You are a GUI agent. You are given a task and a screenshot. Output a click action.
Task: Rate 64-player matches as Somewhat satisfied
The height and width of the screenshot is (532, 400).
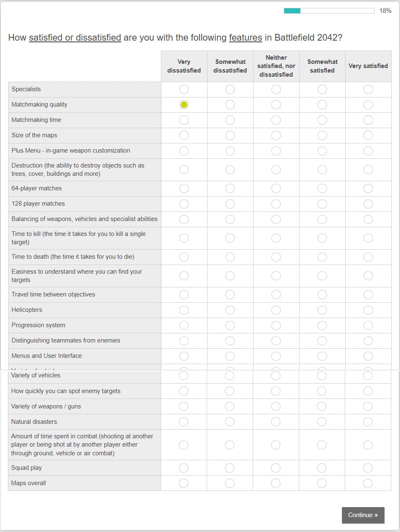(322, 189)
